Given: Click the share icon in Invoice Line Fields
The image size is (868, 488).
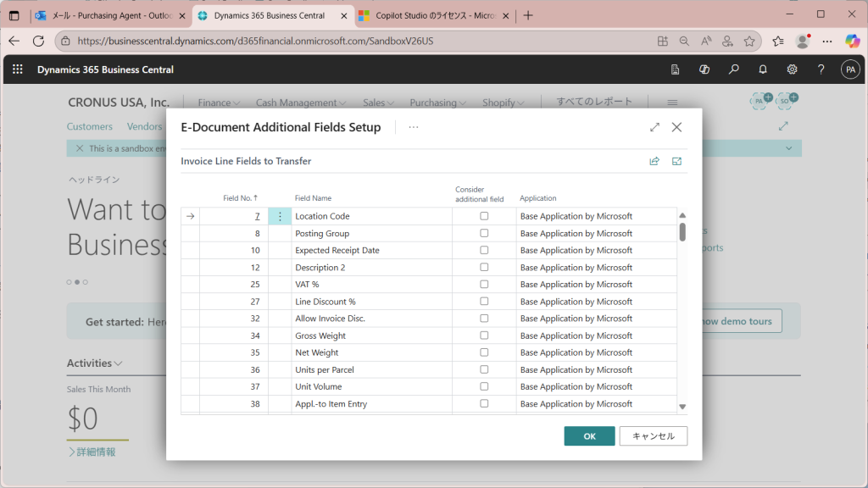Looking at the screenshot, I should 654,161.
